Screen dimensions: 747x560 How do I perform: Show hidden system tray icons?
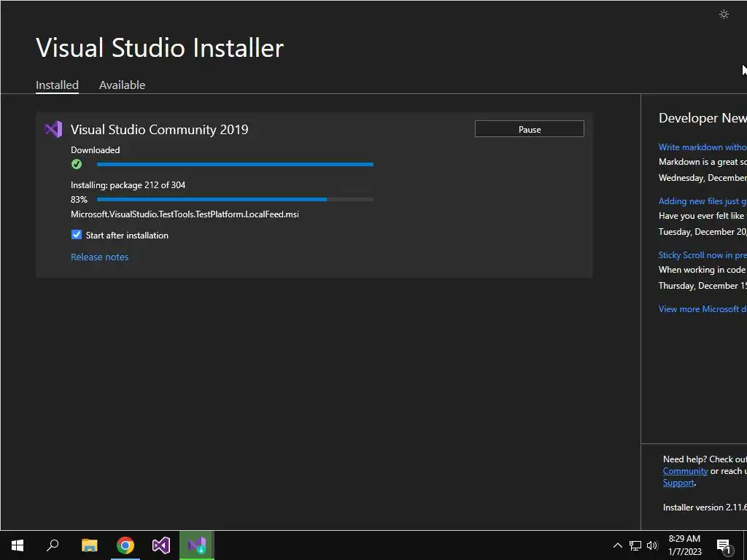pyautogui.click(x=617, y=545)
